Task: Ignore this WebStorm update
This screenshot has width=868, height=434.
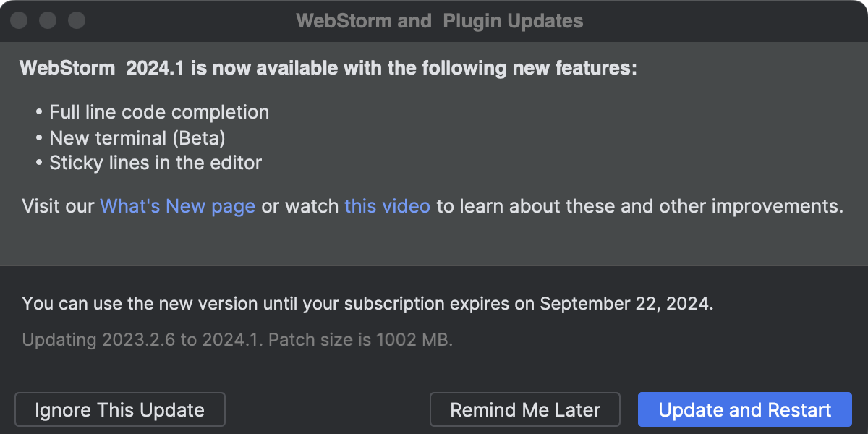Action: point(119,409)
